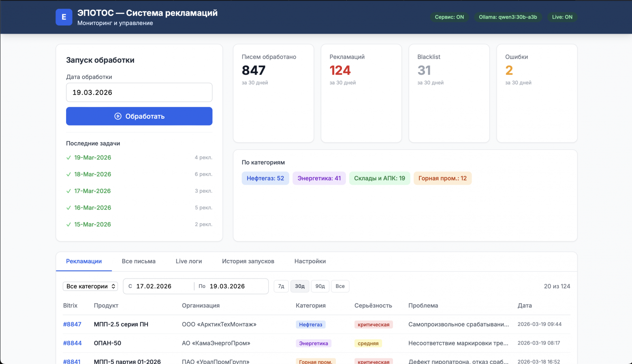
Task: Open the "Все категории" dropdown
Action: [x=90, y=286]
